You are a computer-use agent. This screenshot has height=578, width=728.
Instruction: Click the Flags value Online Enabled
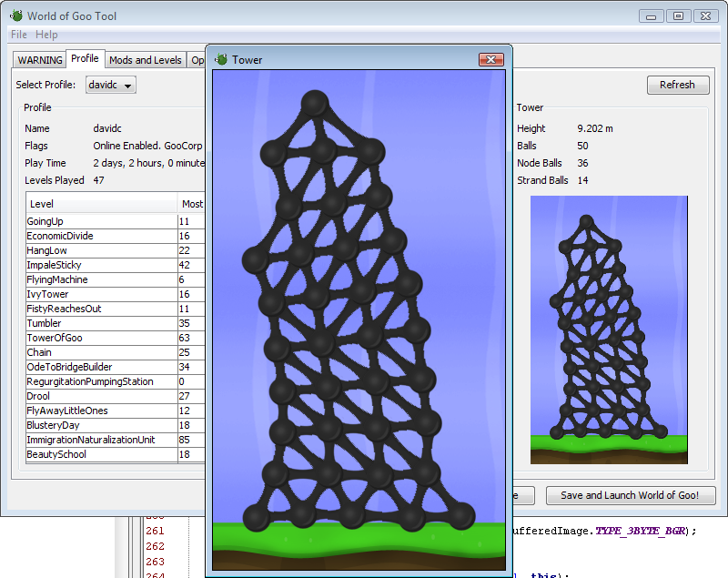point(147,146)
